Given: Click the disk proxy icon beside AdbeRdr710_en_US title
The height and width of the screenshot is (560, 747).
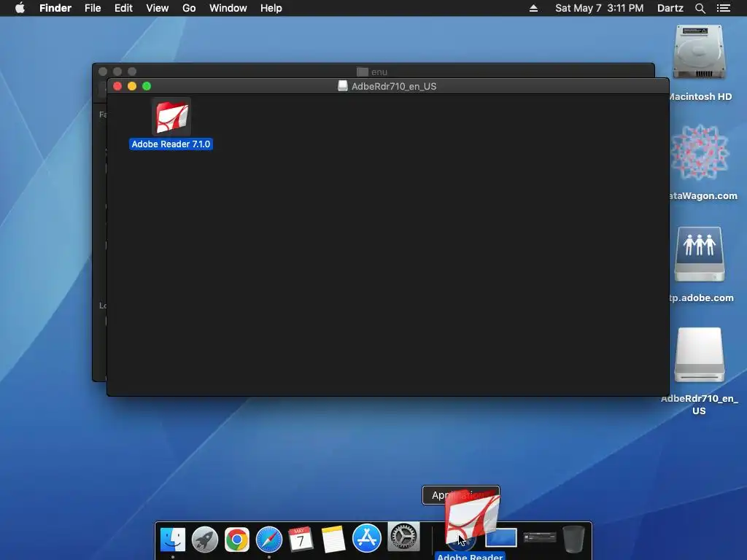Looking at the screenshot, I should point(343,86).
